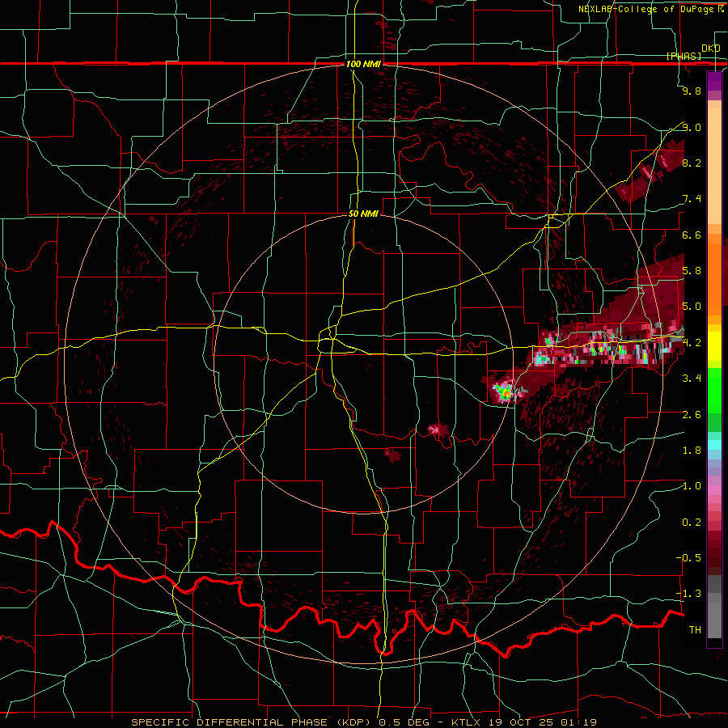Click the 6.6 value on color scale
728x728 pixels.
(x=692, y=235)
